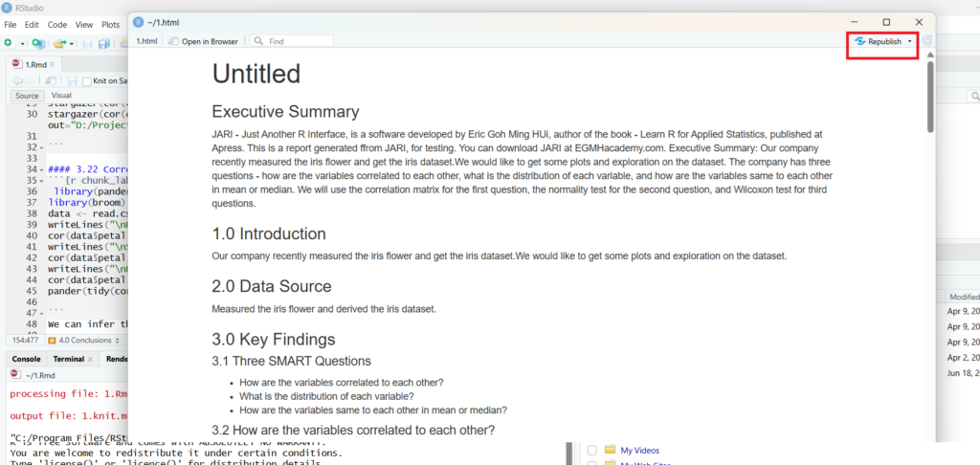This screenshot has width=980, height=465.
Task: Click the viewer vertical scrollbar
Action: coord(929,96)
